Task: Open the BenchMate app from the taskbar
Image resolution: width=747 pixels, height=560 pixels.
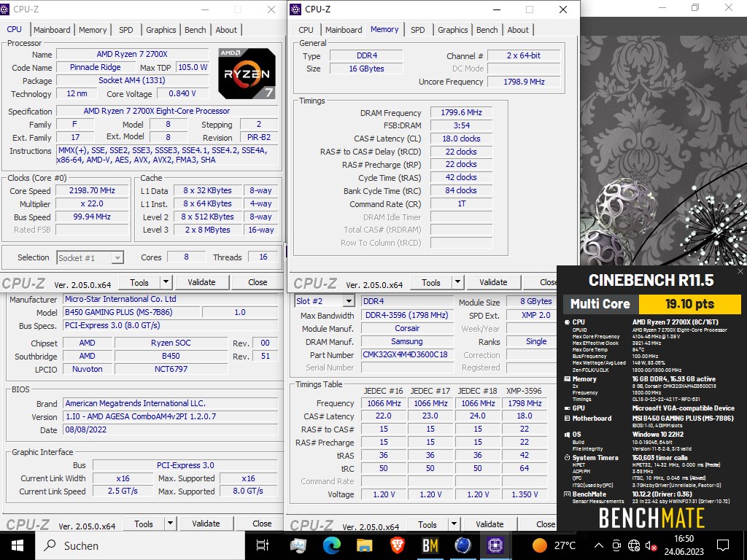Action: point(430,545)
